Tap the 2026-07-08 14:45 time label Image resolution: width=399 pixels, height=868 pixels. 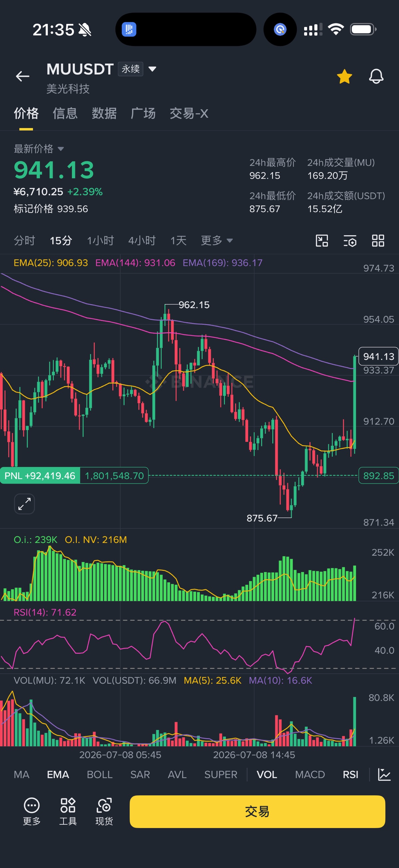254,755
